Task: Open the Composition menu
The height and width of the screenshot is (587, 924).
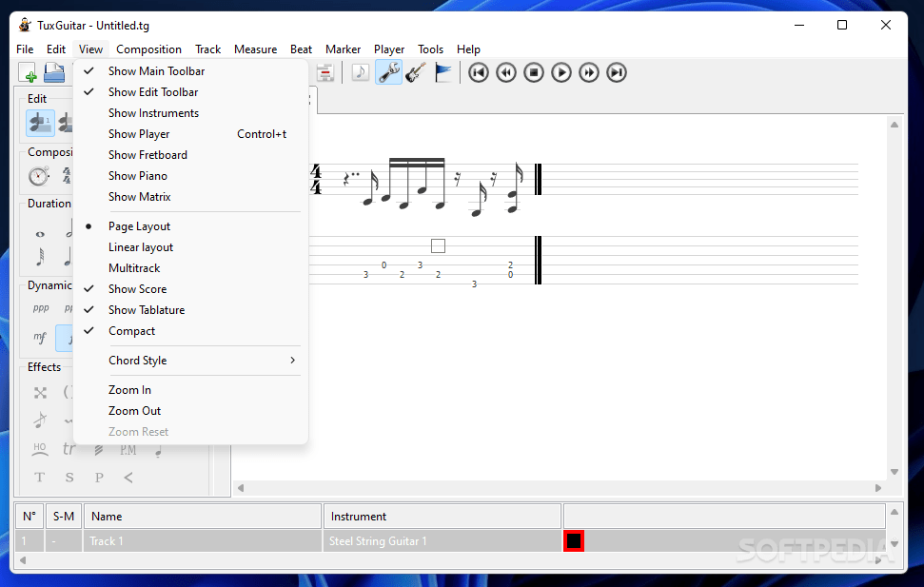Action: 148,49
